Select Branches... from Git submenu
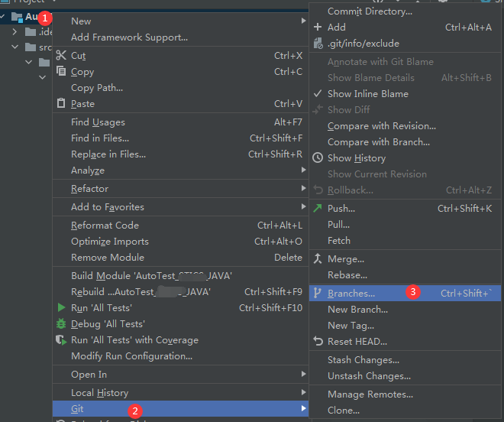504x422 pixels. click(x=351, y=294)
